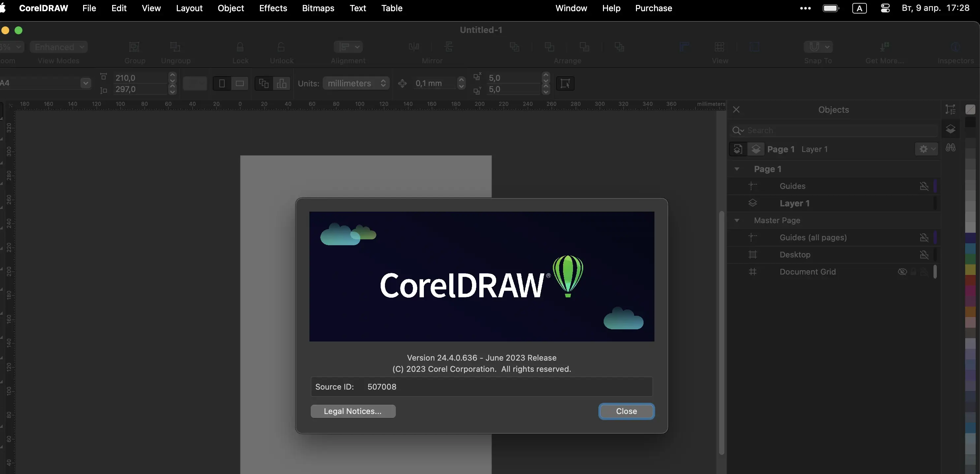Click the page width stepper
The image size is (980, 474).
point(172,77)
